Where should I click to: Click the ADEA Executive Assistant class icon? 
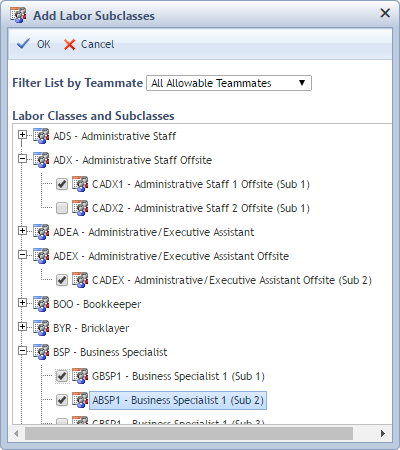pos(41,232)
